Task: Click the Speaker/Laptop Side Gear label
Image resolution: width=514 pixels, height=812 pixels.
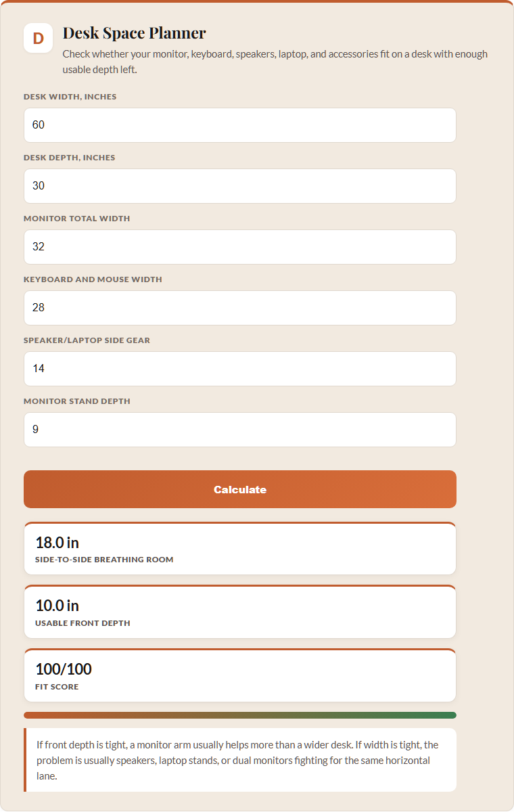Action: pos(87,340)
